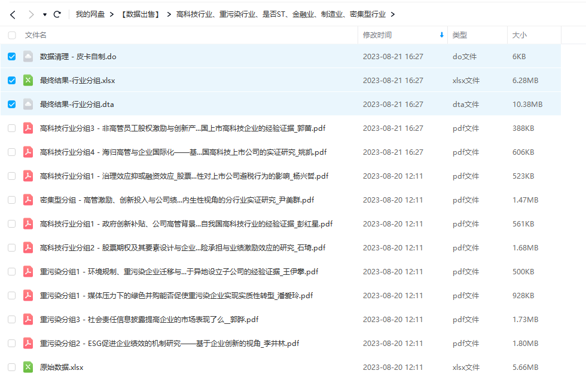This screenshot has height=392, width=586.
Task: Open pdf 高科技行业分组4 by 姚凯
Action: tap(183, 152)
